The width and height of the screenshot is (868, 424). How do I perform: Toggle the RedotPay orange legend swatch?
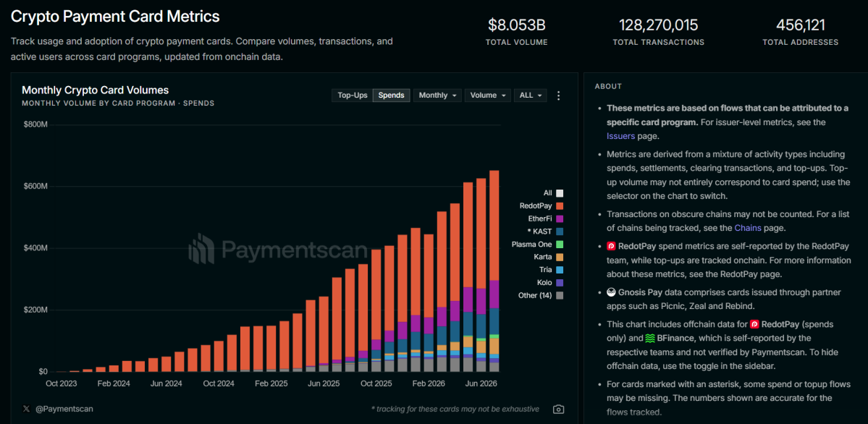pos(560,206)
